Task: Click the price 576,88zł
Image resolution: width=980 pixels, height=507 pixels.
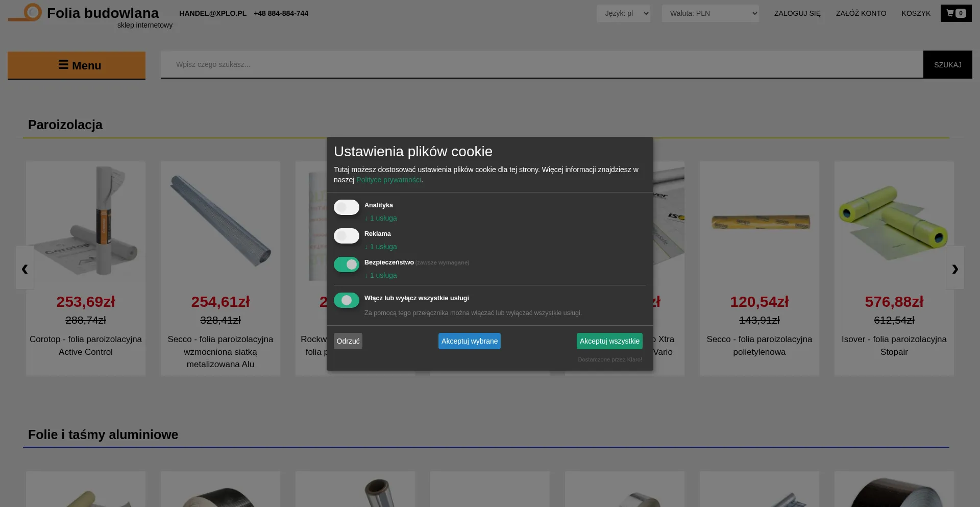Action: tap(894, 302)
